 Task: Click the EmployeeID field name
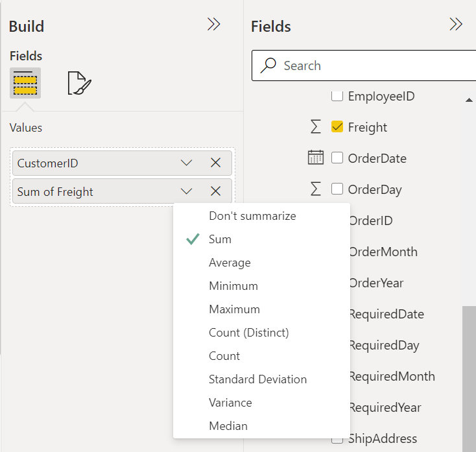(x=381, y=97)
